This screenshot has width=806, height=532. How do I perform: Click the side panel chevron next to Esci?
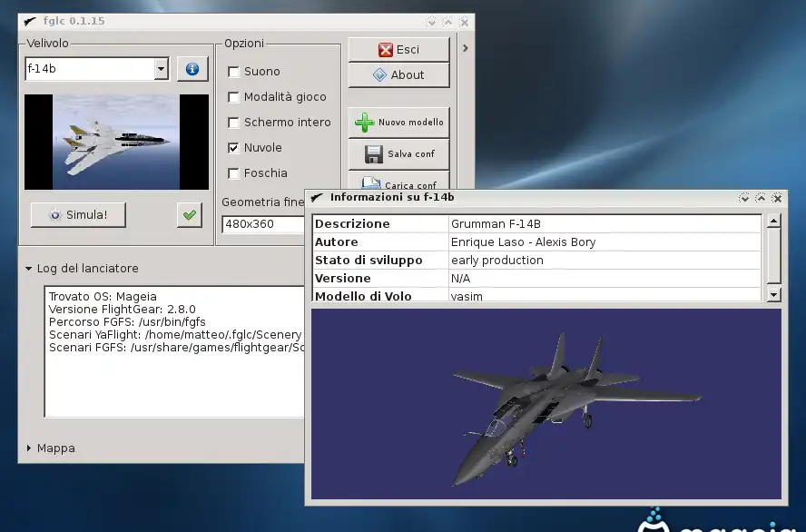click(466, 48)
